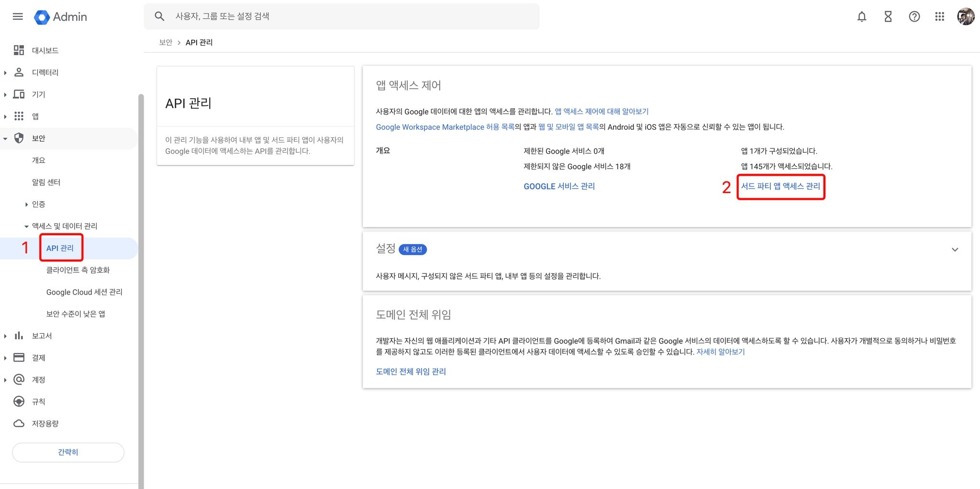The image size is (980, 489).
Task: Click the user profile avatar
Action: [x=966, y=17]
